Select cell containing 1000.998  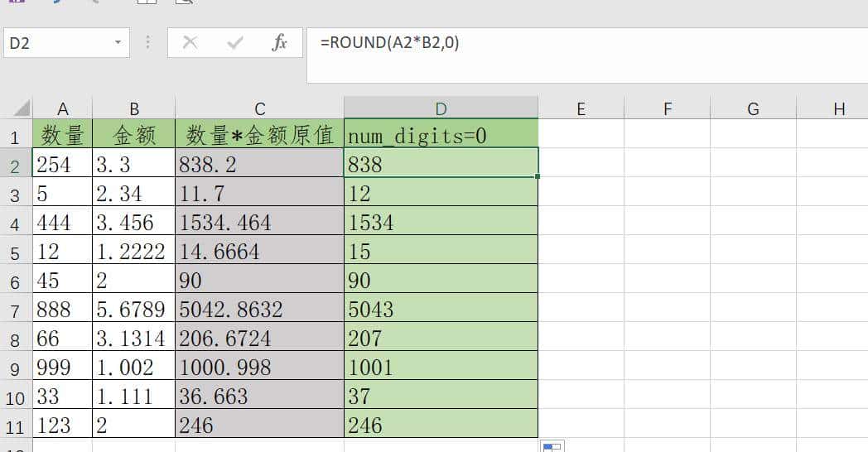click(259, 365)
